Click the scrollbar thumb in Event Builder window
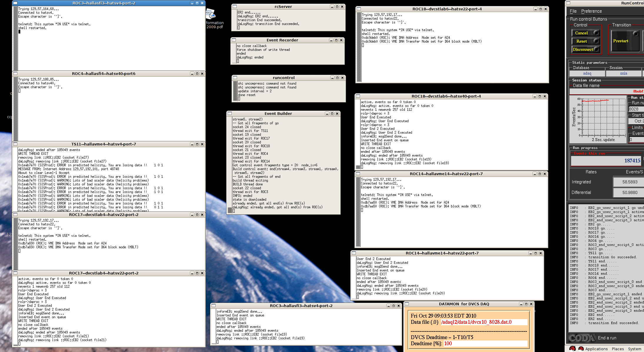This screenshot has width=644, height=352. [230, 210]
